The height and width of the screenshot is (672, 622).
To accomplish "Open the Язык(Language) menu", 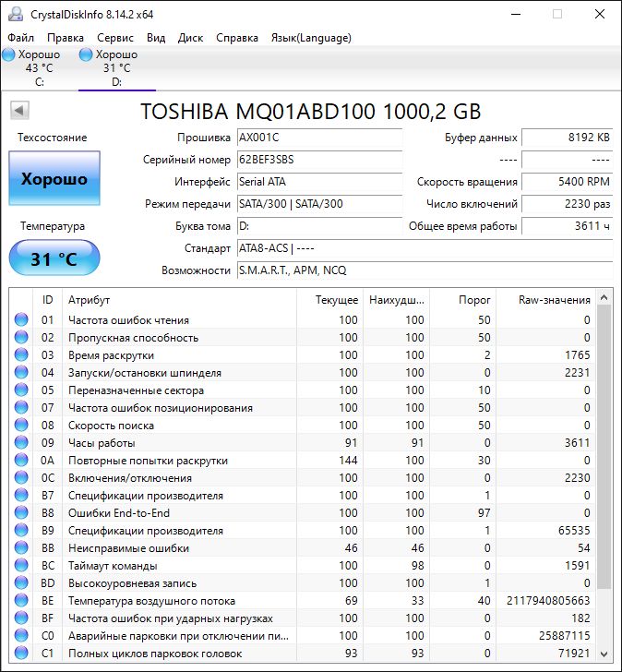I will (x=310, y=38).
